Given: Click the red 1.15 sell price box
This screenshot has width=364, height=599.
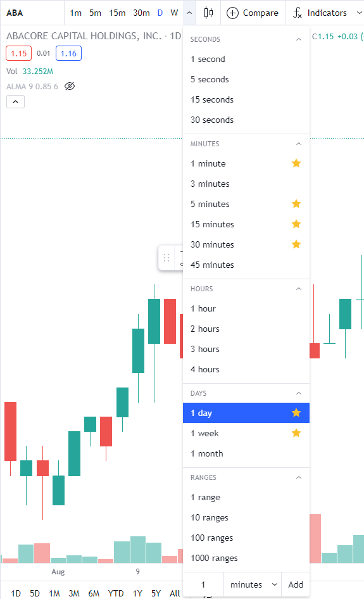Looking at the screenshot, I should [19, 53].
